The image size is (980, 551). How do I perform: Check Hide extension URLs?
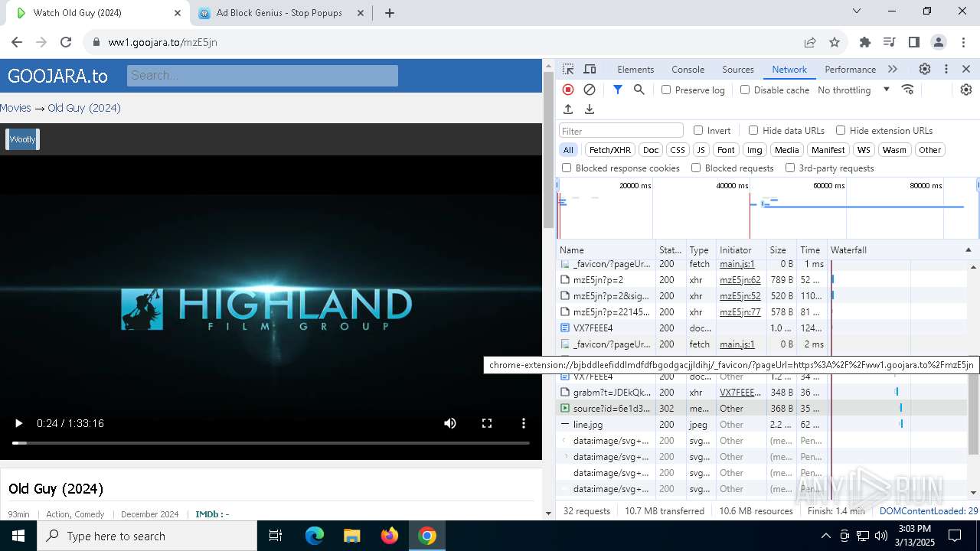coord(841,130)
